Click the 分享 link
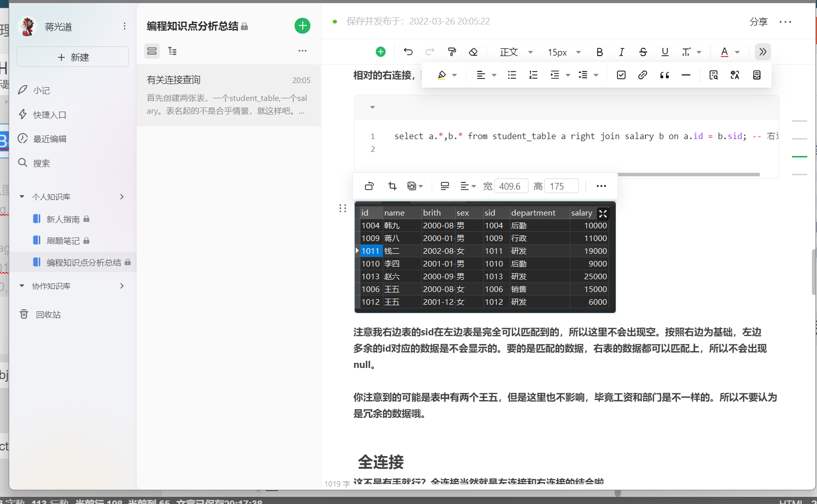 759,21
